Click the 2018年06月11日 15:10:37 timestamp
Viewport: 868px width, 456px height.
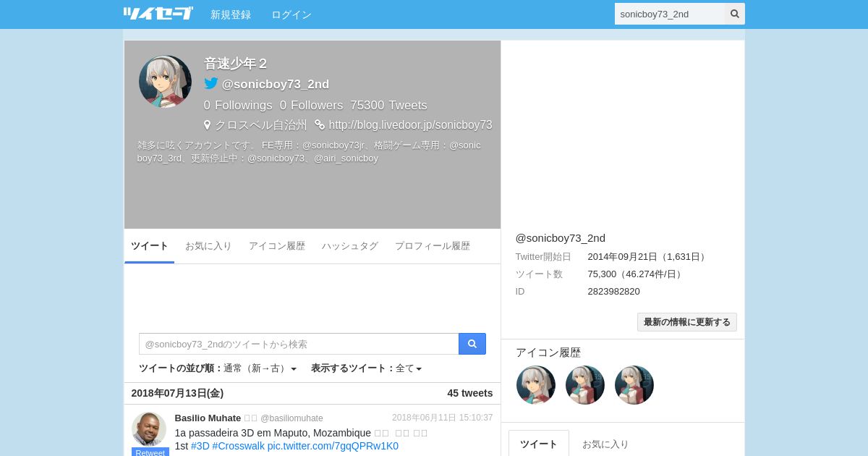click(x=443, y=418)
